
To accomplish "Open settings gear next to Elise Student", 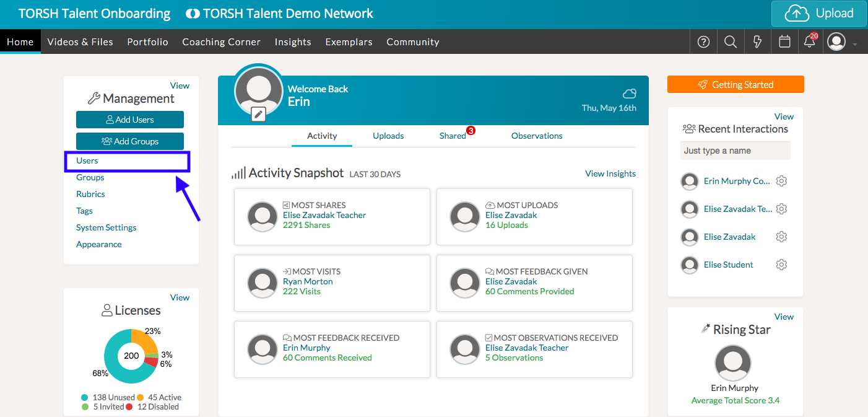I will coord(781,265).
